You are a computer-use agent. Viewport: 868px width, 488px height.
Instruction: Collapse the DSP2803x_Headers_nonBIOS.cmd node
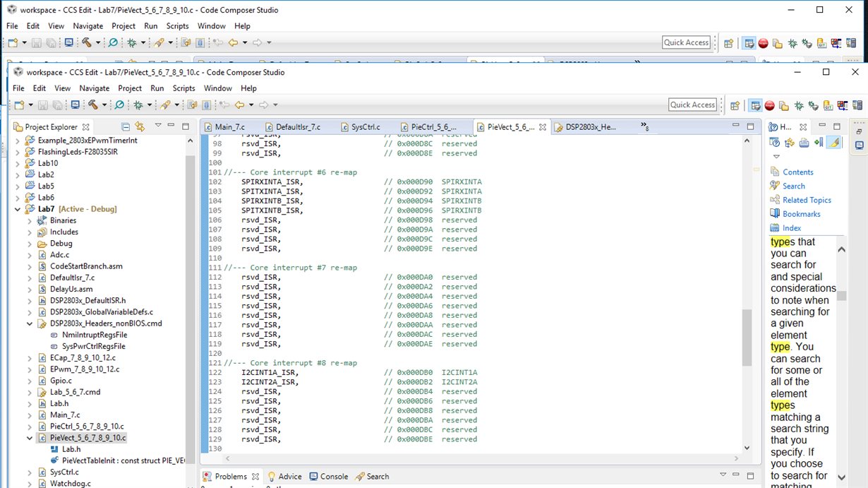pyautogui.click(x=30, y=323)
